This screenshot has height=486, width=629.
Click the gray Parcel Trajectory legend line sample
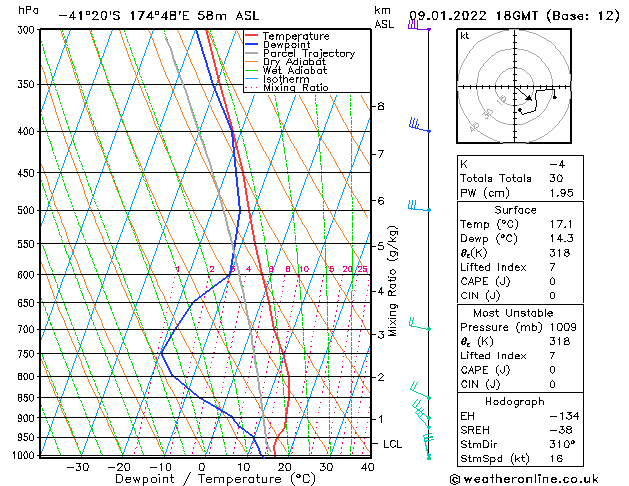tap(252, 53)
